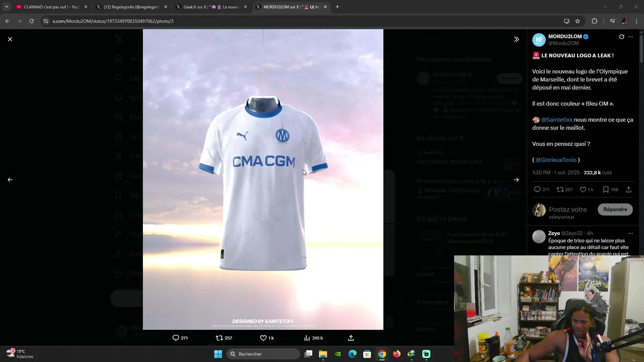Open the Chrome profile avatar
The height and width of the screenshot is (362, 644).
624,21
